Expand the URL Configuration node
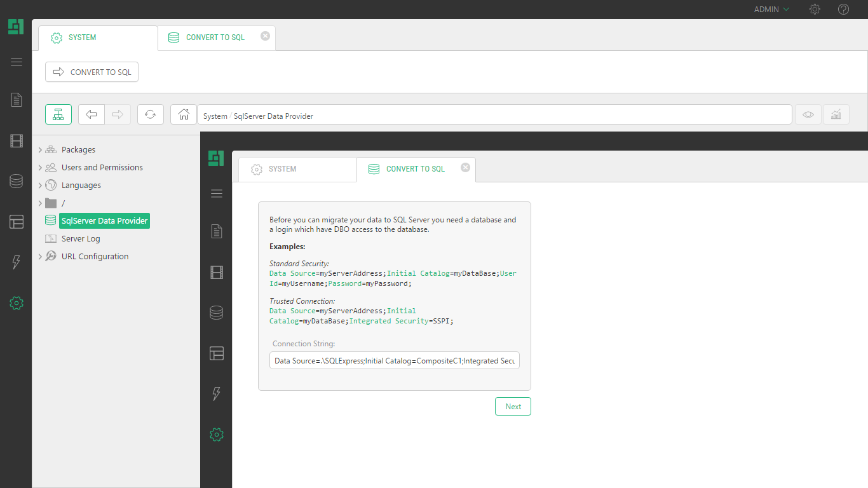This screenshot has height=488, width=868. [40, 257]
